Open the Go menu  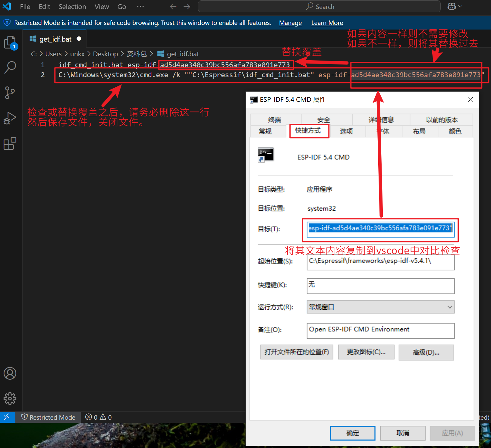click(x=122, y=7)
